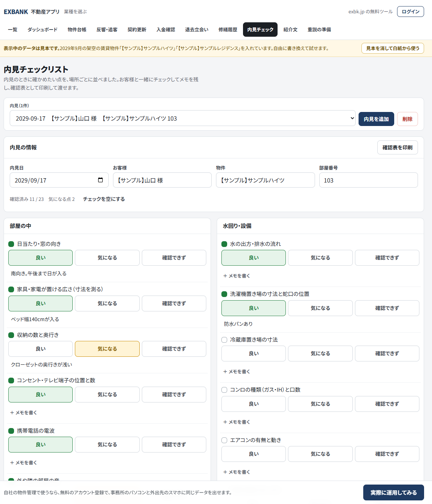Image resolution: width=432 pixels, height=504 pixels.
Task: Toggle the 日当たり・窓の向き check indicator
Action: coord(11,244)
